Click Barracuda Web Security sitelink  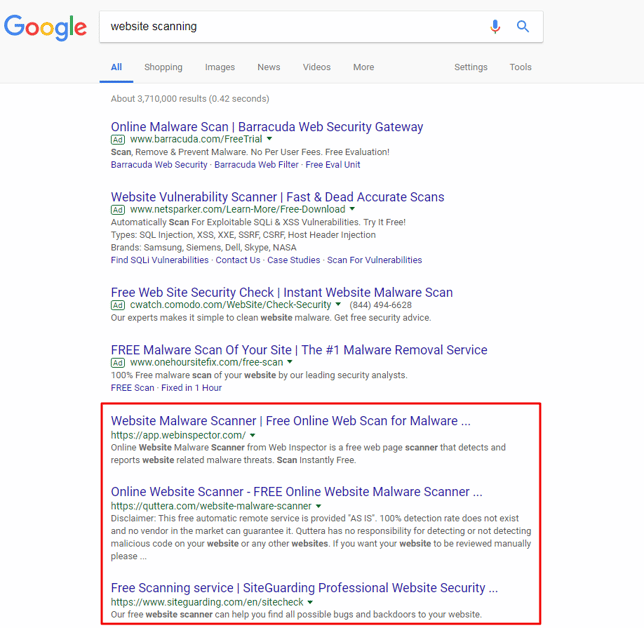click(x=159, y=165)
